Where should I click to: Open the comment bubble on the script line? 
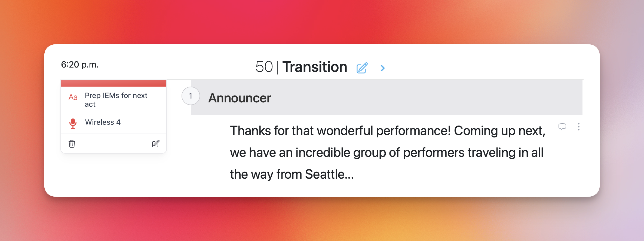(x=562, y=127)
